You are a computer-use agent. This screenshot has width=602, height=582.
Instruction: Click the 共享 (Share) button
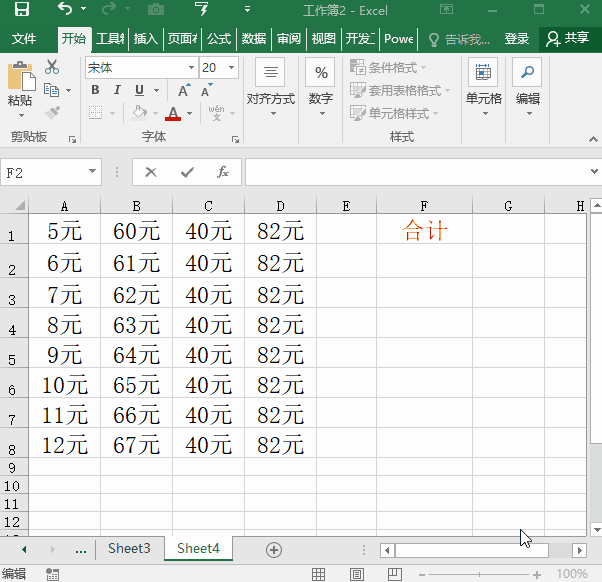[x=567, y=39]
